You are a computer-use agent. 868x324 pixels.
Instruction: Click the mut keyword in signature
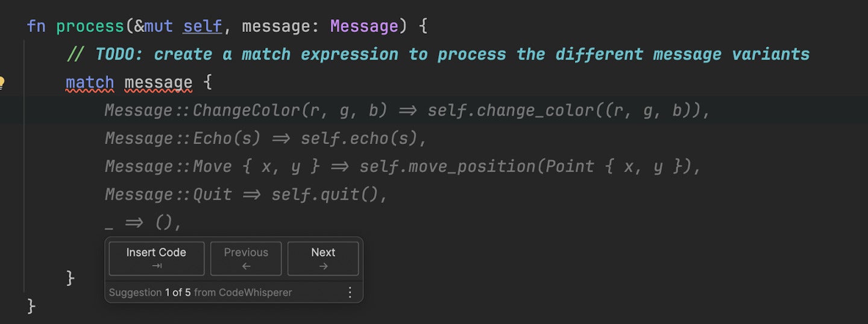159,26
